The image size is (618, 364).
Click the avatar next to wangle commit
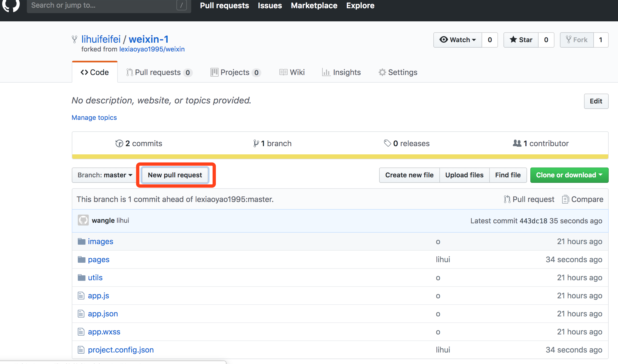(x=83, y=220)
